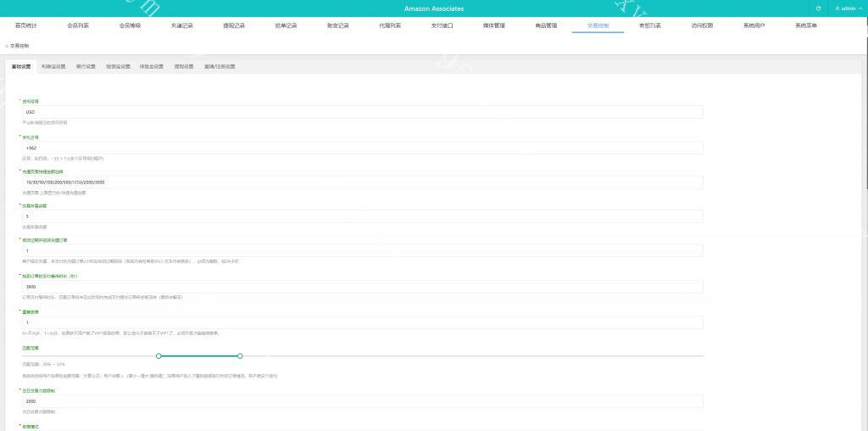Open the 提现记录 menu tab
The height and width of the screenshot is (431, 868).
(x=234, y=25)
